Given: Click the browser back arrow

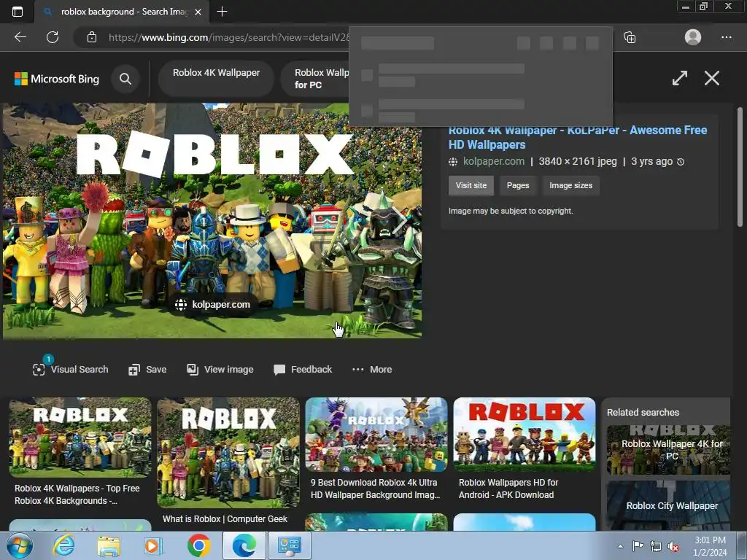Looking at the screenshot, I should (20, 37).
